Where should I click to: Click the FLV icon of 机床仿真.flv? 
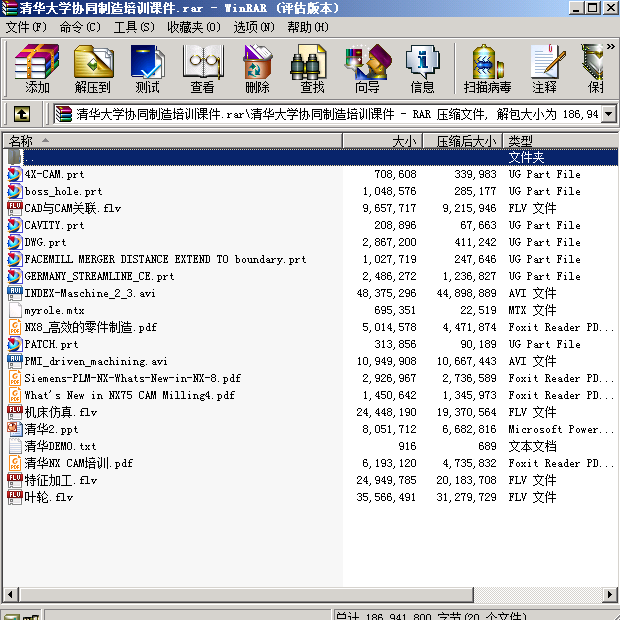[15, 412]
